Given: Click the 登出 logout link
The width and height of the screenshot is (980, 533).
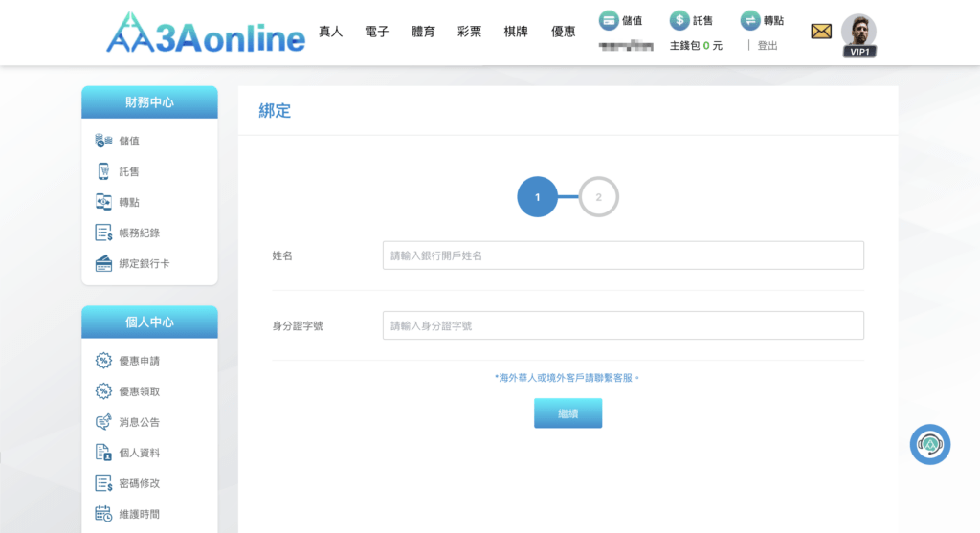Looking at the screenshot, I should point(768,45).
